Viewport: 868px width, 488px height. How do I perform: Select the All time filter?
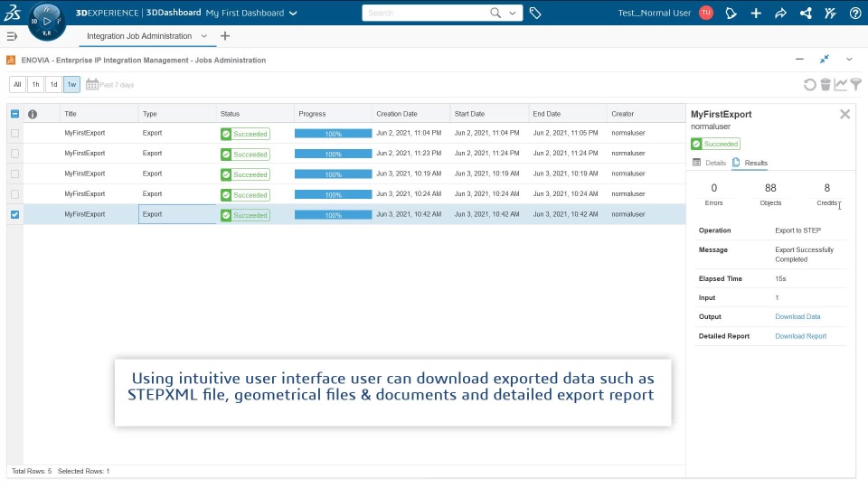tap(17, 85)
